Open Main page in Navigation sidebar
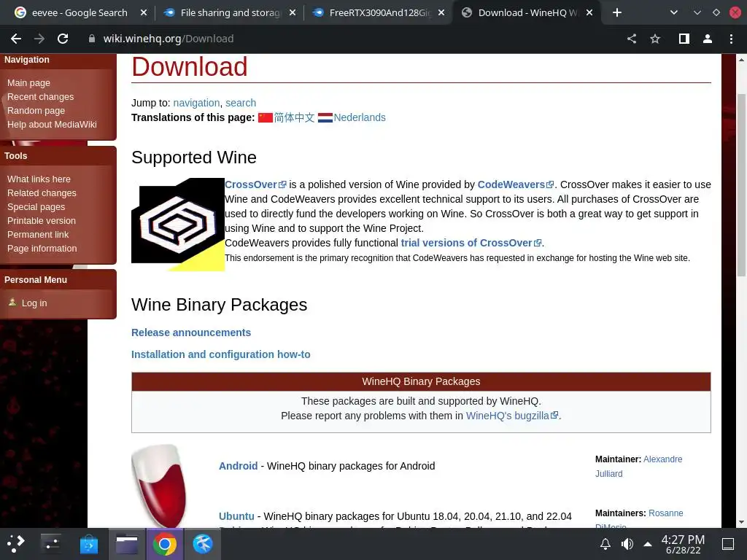747x560 pixels. click(28, 83)
